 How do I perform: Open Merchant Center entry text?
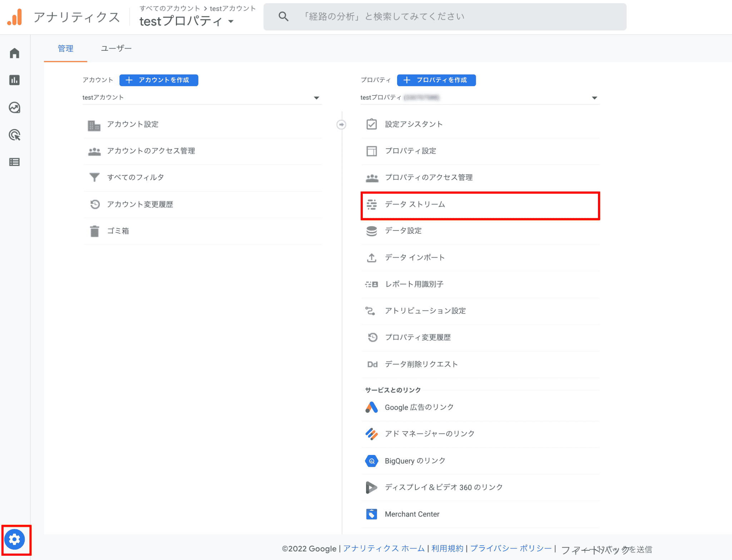412,514
